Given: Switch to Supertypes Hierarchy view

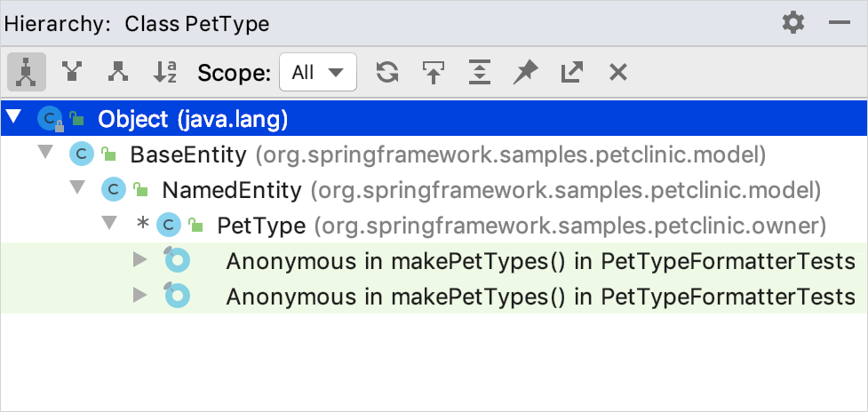Looking at the screenshot, I should click(71, 73).
